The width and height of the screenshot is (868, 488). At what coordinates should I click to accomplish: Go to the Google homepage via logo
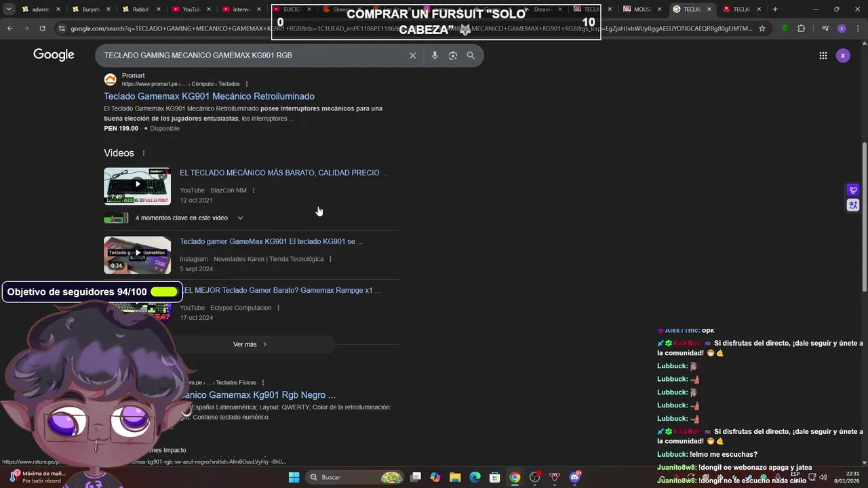[54, 55]
